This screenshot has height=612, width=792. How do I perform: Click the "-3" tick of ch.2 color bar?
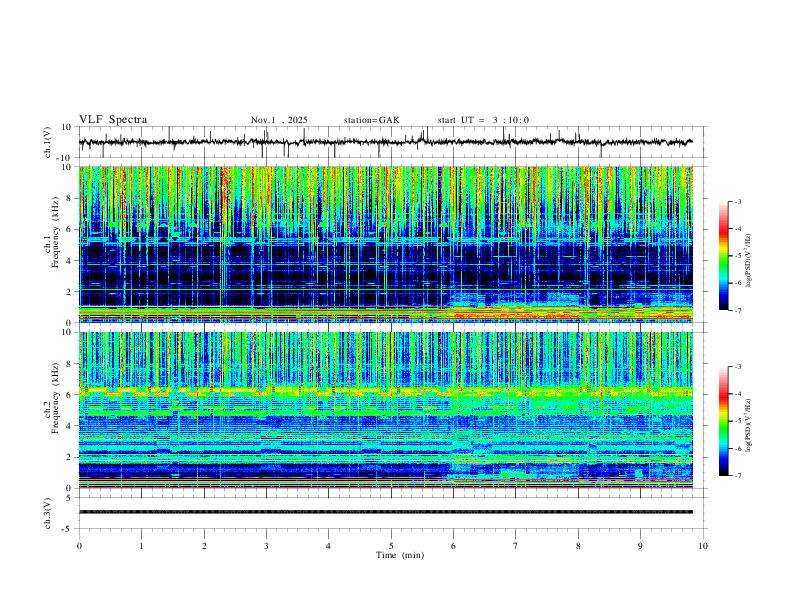click(738, 367)
